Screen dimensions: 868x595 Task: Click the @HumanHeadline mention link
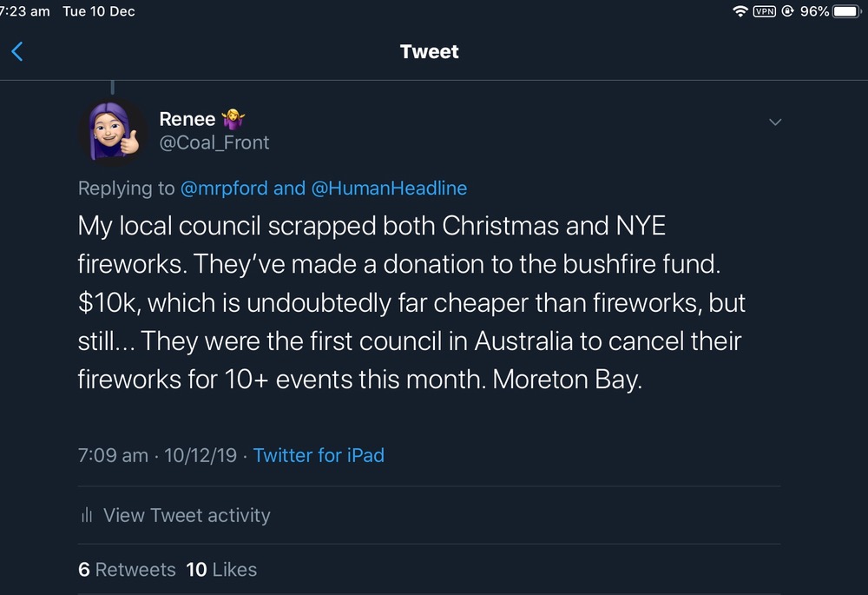pos(389,188)
